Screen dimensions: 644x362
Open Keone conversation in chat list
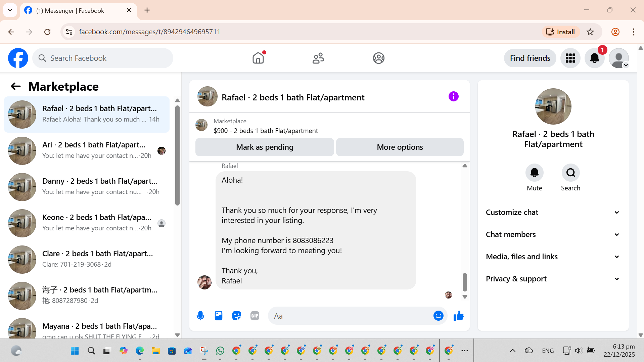[87, 223]
